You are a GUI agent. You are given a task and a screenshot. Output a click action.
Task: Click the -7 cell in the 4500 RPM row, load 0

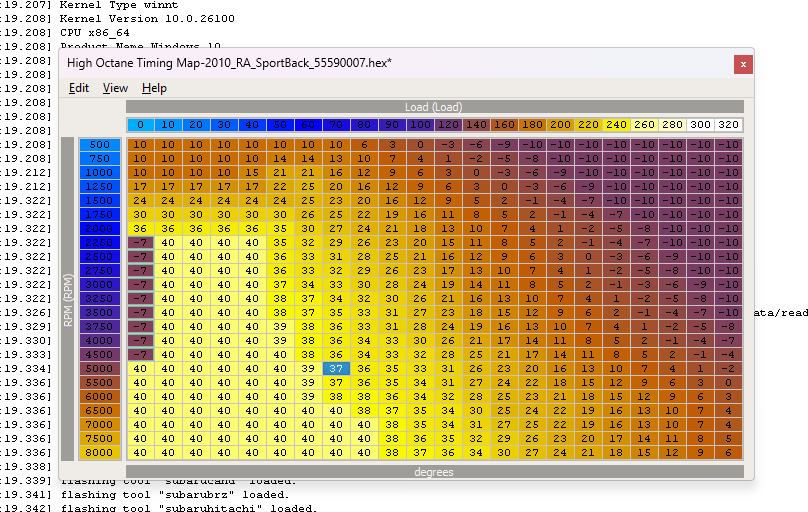[x=140, y=354]
